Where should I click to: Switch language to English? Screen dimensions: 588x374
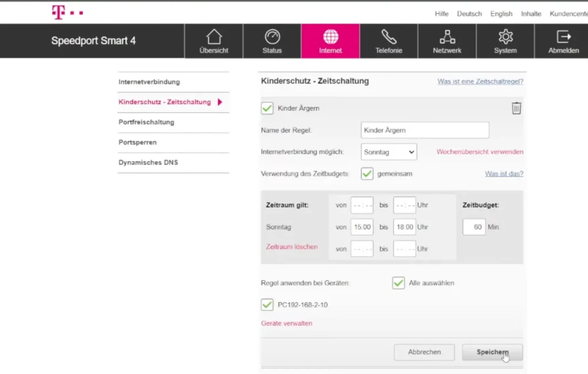501,14
